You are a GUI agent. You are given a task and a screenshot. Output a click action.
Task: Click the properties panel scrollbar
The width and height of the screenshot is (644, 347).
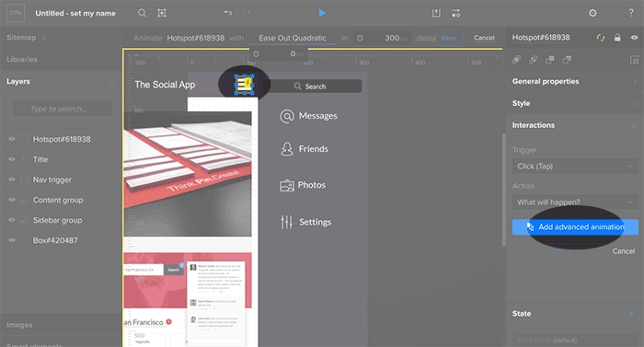[504, 190]
